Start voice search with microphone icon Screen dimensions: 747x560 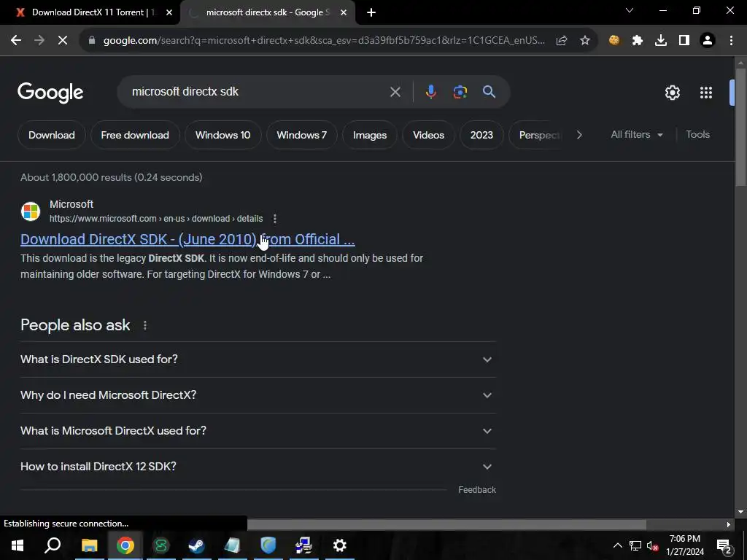click(x=430, y=91)
